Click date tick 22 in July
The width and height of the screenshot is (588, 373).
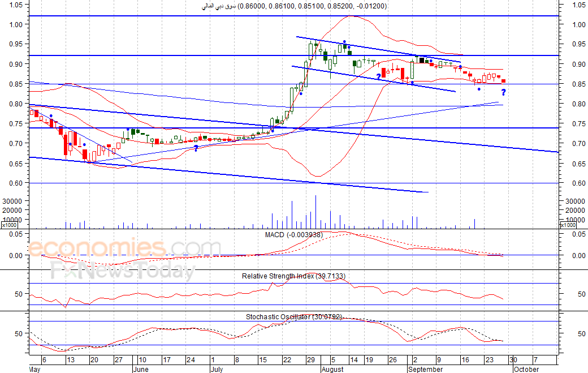287,360
